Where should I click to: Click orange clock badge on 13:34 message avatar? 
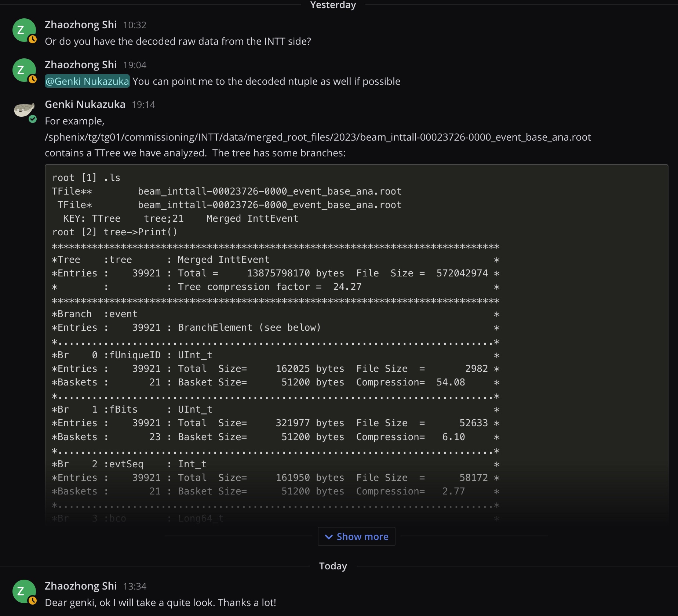click(33, 601)
